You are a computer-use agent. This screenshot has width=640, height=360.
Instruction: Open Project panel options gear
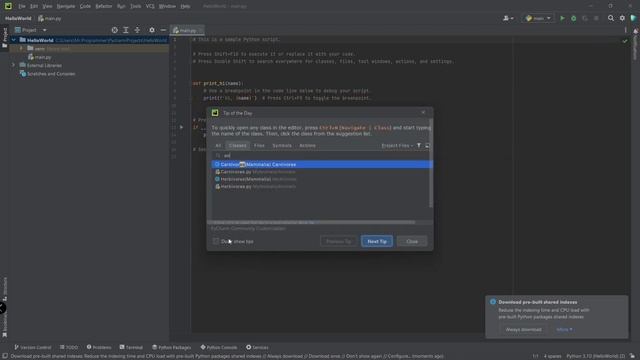pyautogui.click(x=152, y=30)
